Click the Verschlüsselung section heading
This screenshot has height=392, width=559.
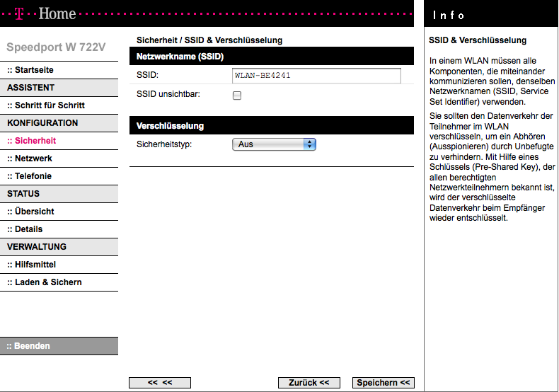(170, 126)
